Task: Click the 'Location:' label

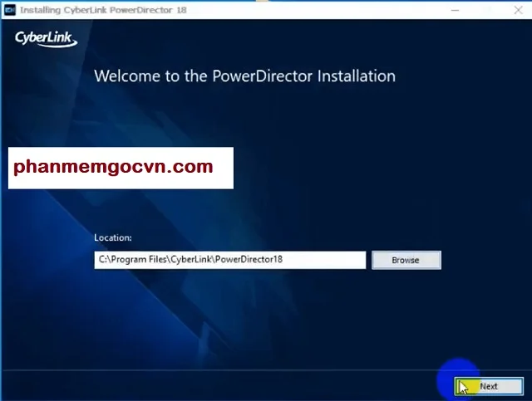Action: click(113, 237)
